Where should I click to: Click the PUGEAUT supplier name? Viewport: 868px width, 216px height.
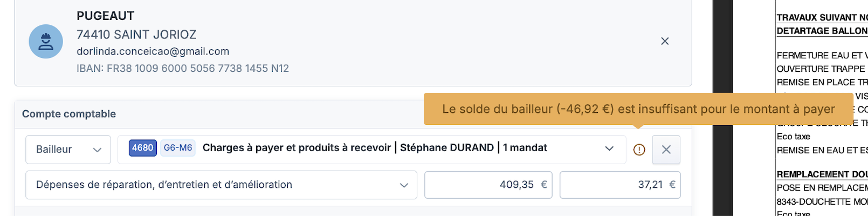pos(105,16)
